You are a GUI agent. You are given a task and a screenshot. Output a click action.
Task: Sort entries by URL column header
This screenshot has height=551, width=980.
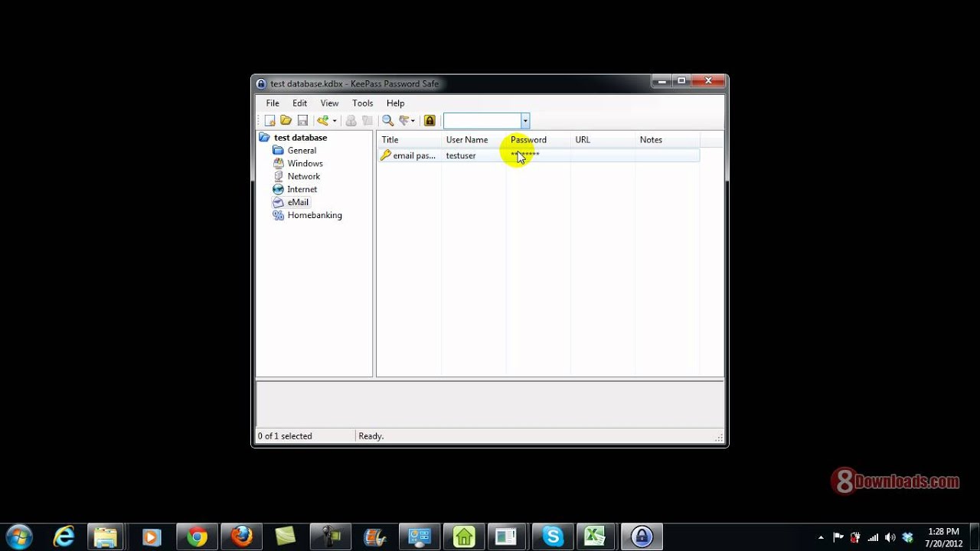[x=603, y=140]
